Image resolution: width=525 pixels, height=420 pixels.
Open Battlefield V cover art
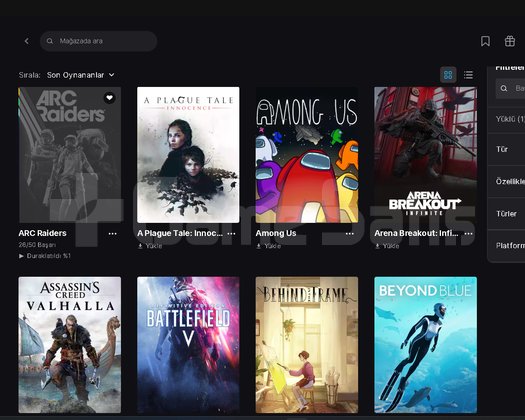coord(188,345)
